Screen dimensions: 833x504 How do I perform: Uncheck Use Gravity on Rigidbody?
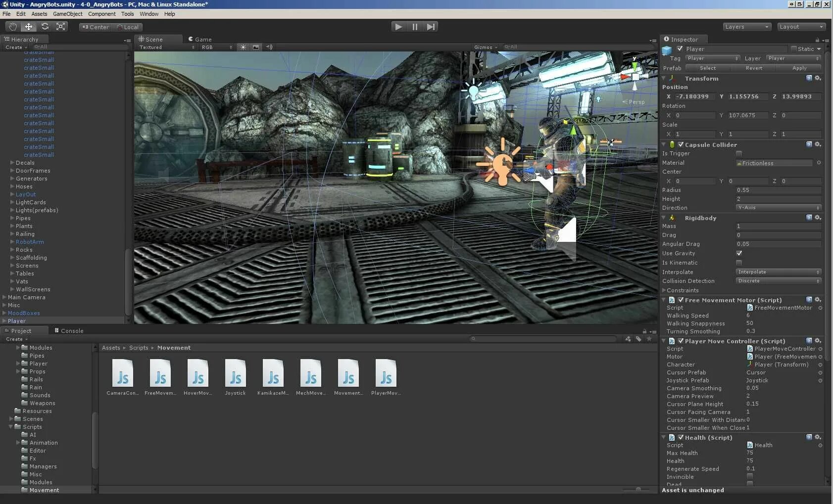(739, 253)
